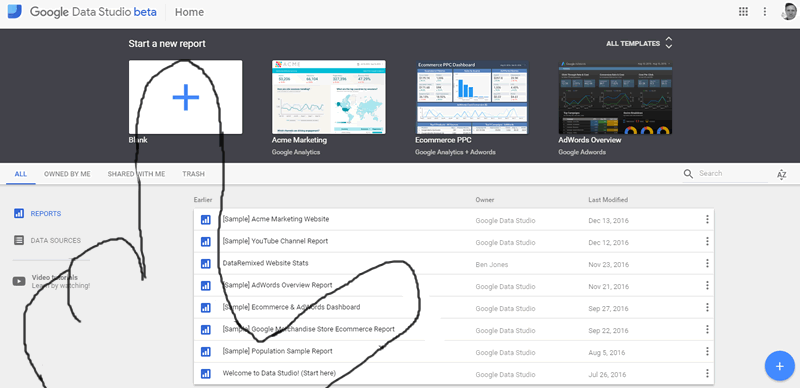Viewport: 800px width, 388px height.
Task: Select DATA SOURCES in the sidebar
Action: click(56, 240)
